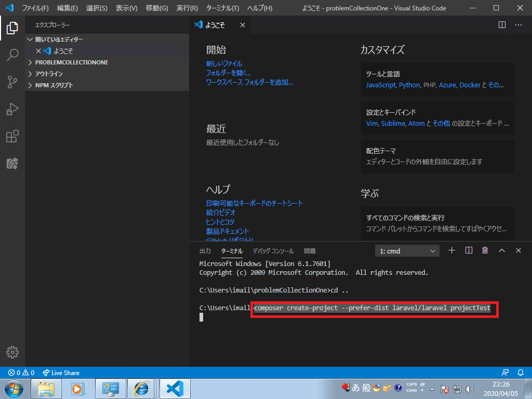Viewport: 532px width, 399px height.
Task: Open editor More Actions ellipsis
Action: pyautogui.click(x=518, y=25)
